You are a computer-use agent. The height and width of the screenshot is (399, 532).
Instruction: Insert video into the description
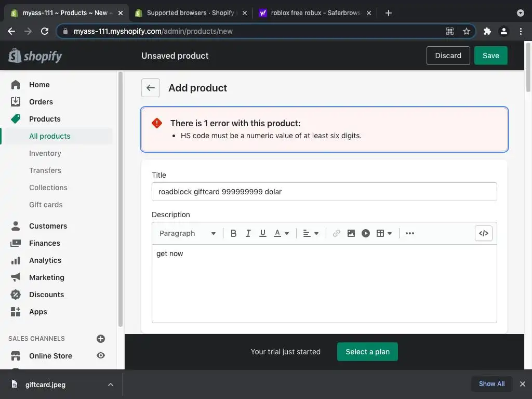point(366,233)
